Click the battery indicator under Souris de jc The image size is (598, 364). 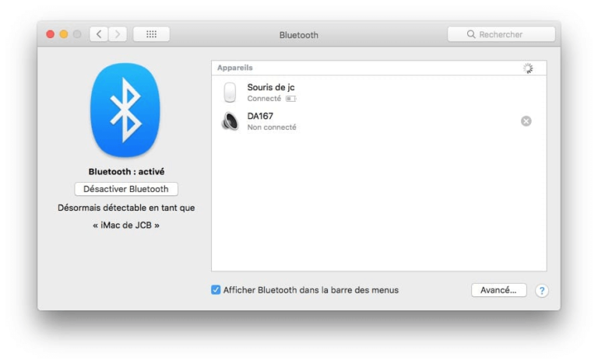click(290, 100)
